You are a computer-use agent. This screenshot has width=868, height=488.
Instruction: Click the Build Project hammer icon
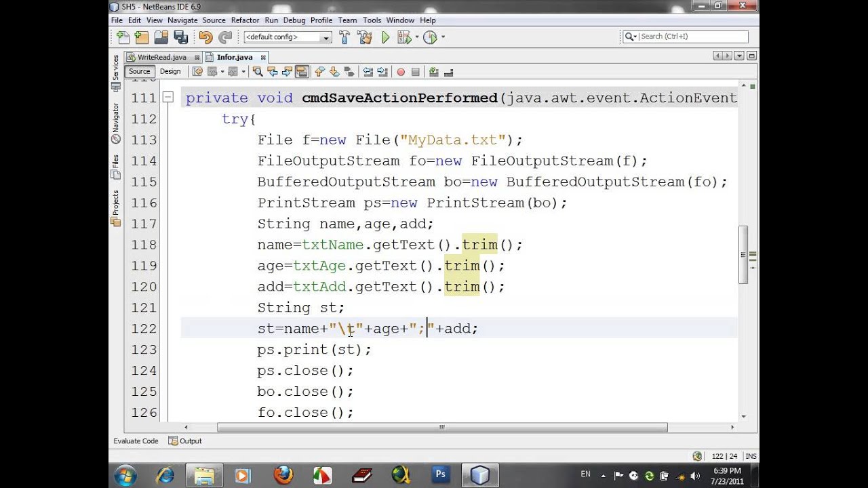tap(344, 37)
